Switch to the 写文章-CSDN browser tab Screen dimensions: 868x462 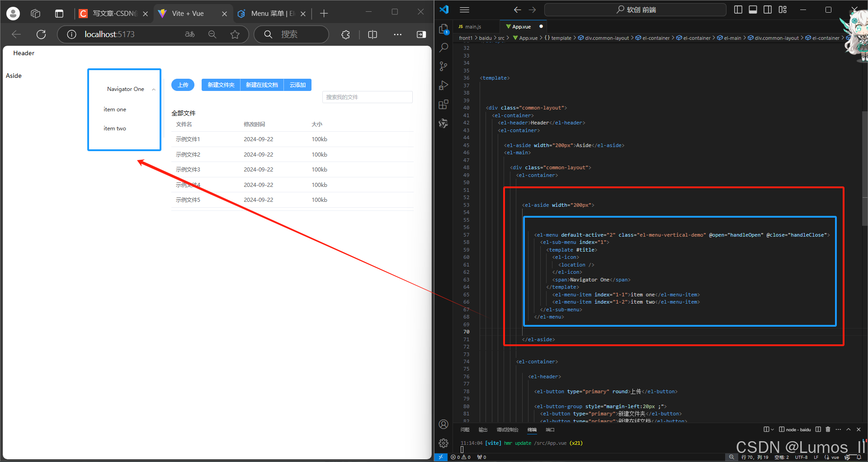pos(113,14)
